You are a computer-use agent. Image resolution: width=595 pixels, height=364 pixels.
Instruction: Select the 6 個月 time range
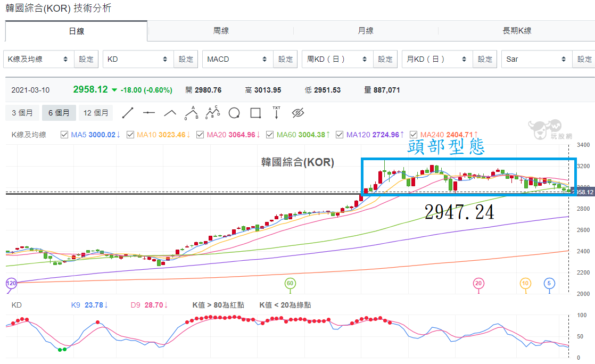click(59, 113)
